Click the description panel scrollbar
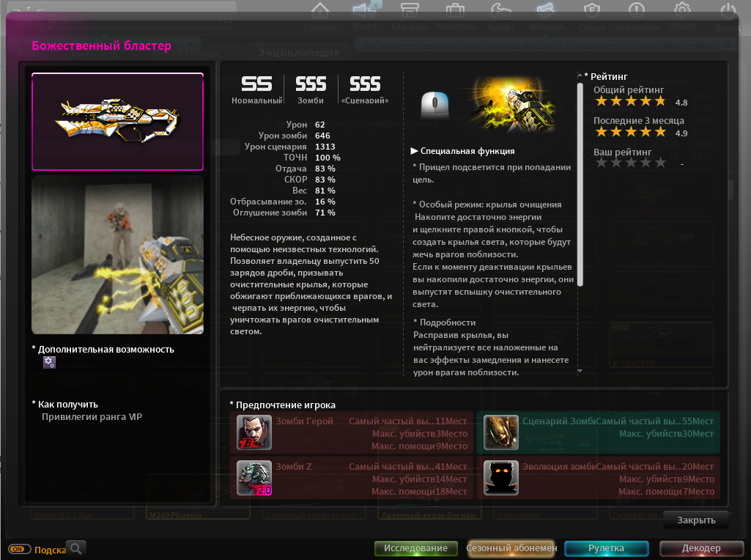Image resolution: width=751 pixels, height=560 pixels. [580, 185]
